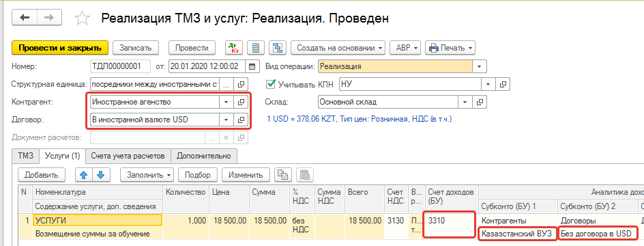
Task: Click the Записать button
Action: click(x=136, y=48)
